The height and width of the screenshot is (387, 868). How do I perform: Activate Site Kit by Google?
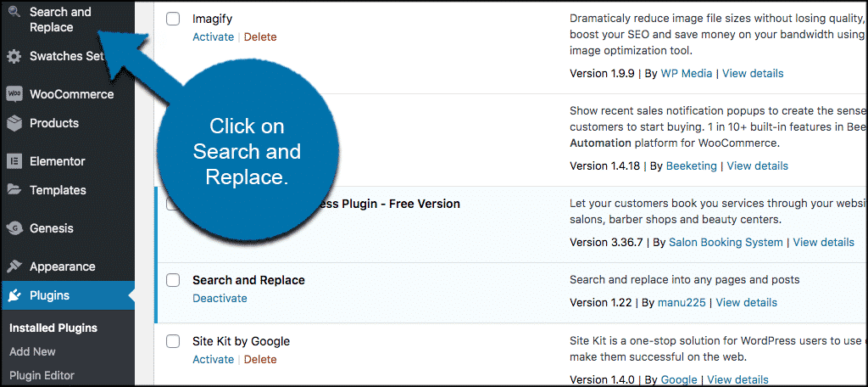tap(213, 359)
